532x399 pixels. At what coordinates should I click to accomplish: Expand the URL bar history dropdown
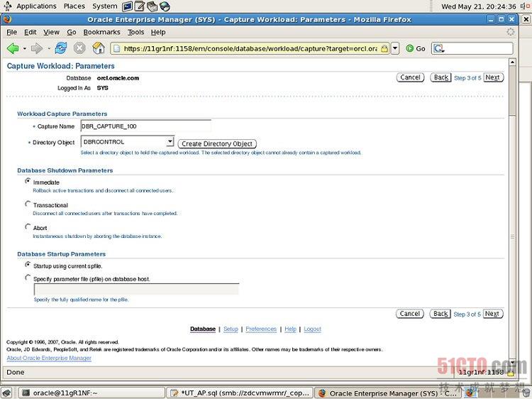(x=395, y=48)
